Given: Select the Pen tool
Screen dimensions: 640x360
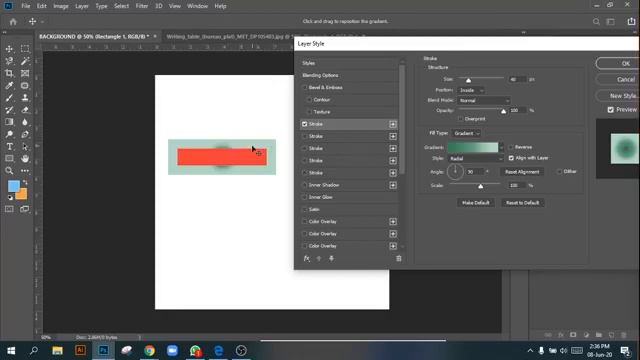Looking at the screenshot, I should coord(25,134).
